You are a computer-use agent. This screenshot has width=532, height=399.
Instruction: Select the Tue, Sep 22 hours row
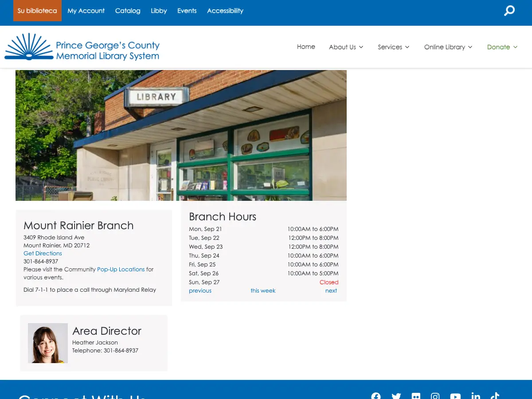coord(264,238)
